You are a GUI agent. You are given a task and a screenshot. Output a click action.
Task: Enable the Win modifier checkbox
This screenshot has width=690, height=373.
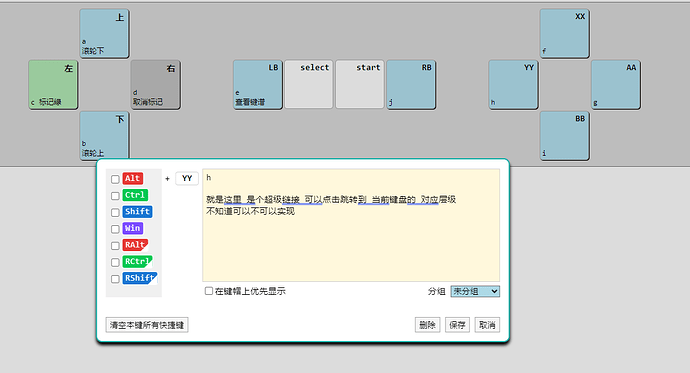click(115, 229)
